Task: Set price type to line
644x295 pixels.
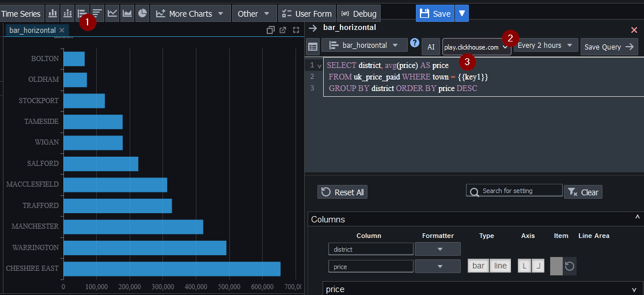Action: click(500, 266)
